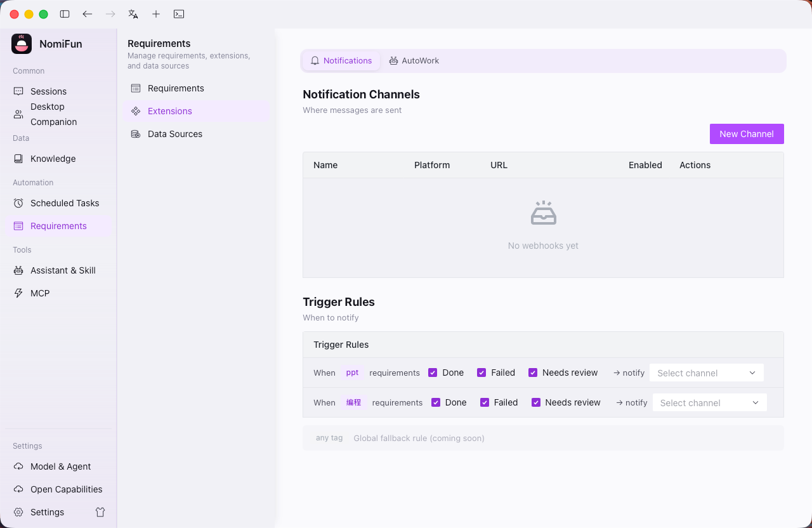The height and width of the screenshot is (528, 812).
Task: Click the bell icon on the Notifications tab
Action: tap(315, 61)
